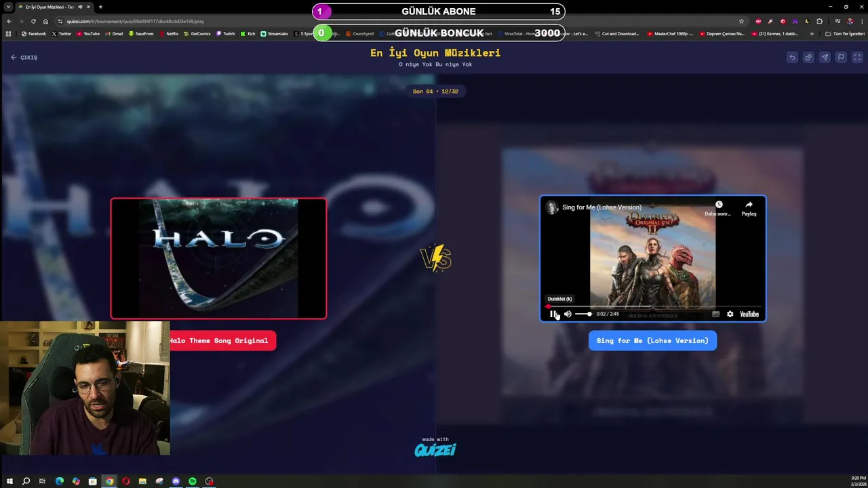The height and width of the screenshot is (488, 868).
Task: Open Chrome three-dot menu
Action: (861, 21)
